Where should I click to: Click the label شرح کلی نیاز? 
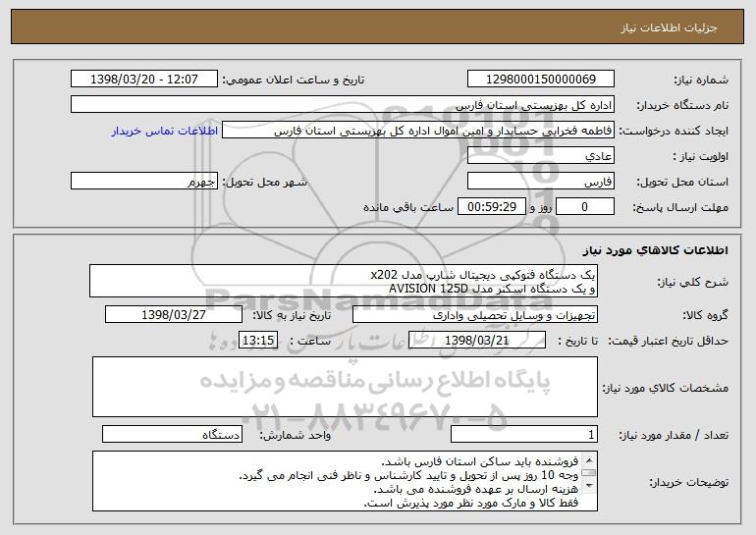click(693, 282)
